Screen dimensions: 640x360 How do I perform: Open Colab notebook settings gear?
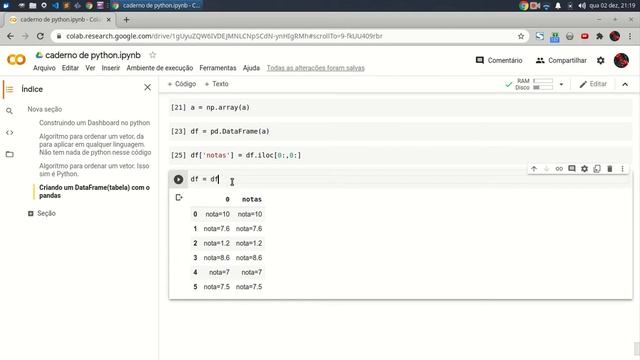click(600, 60)
